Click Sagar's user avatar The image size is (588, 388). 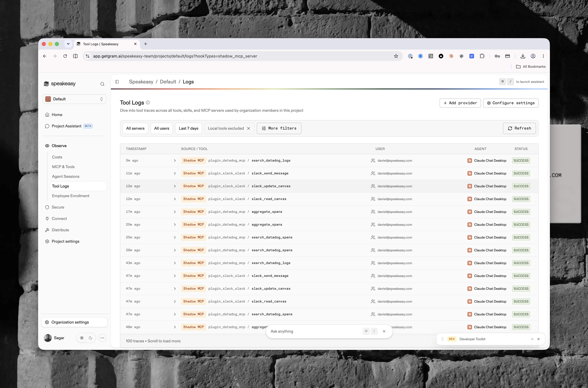(48, 338)
